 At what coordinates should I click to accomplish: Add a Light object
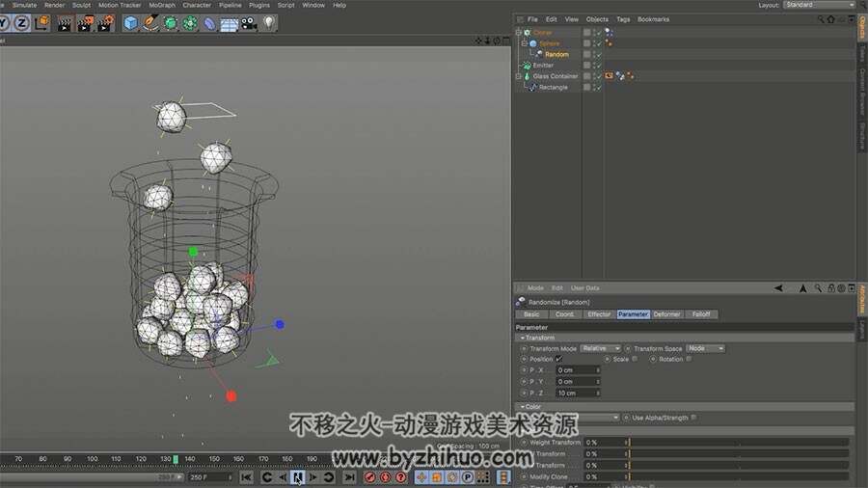click(x=268, y=23)
